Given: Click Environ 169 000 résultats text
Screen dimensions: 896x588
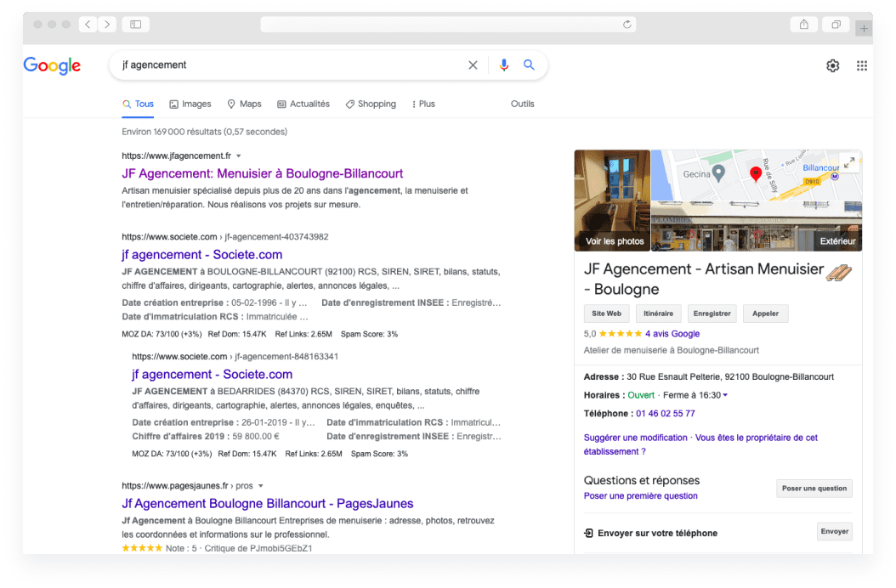Looking at the screenshot, I should click(x=204, y=132).
